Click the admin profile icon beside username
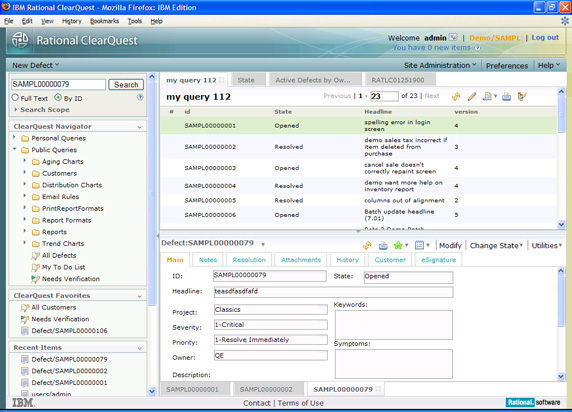572x412 pixels. pyautogui.click(x=453, y=37)
